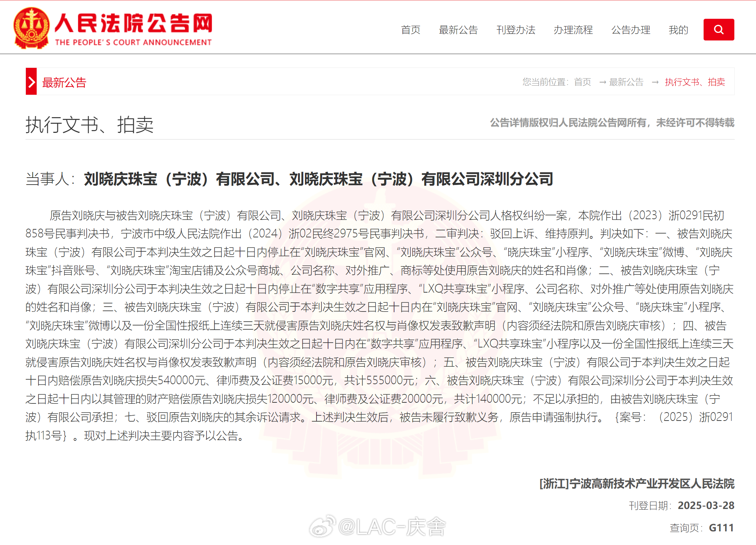Screen dimensions: 756x545
Task: Click the English subtitle THE PEOPLE'S COURT ANNOUNCEMENT
Action: (x=133, y=42)
